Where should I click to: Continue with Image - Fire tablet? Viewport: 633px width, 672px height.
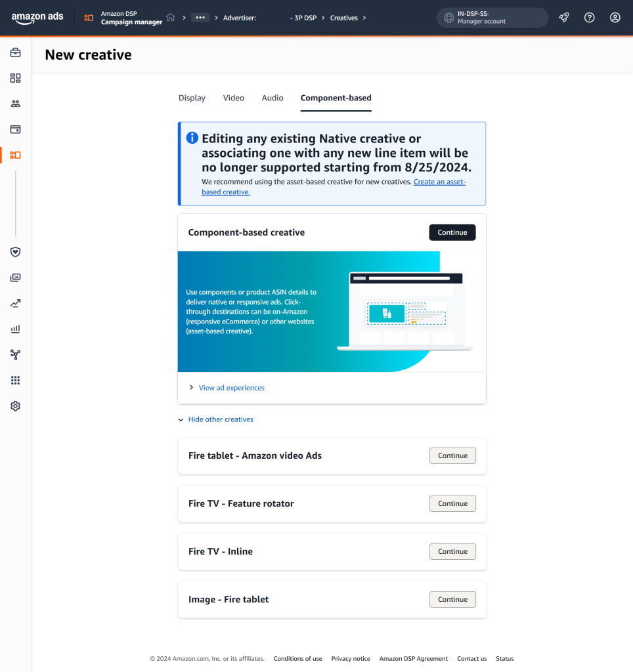452,600
